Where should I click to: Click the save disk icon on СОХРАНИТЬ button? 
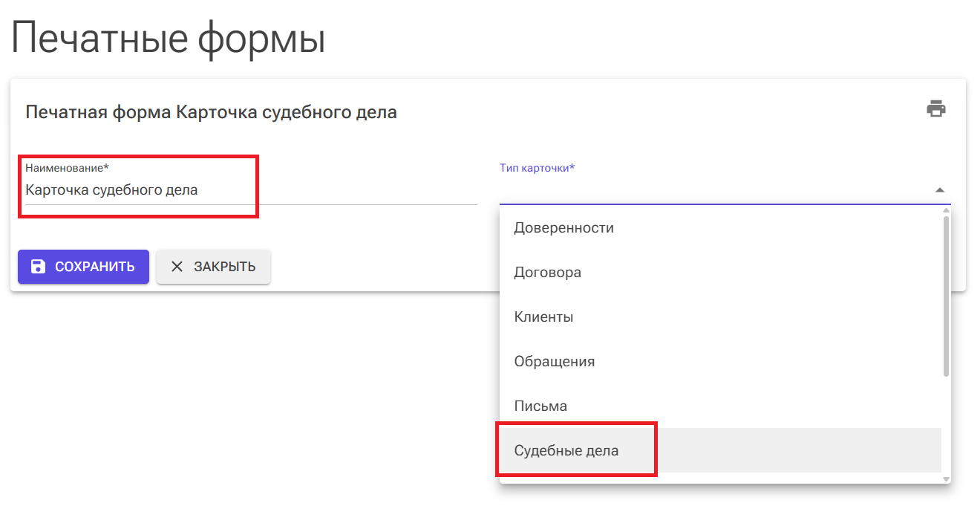coord(39,266)
